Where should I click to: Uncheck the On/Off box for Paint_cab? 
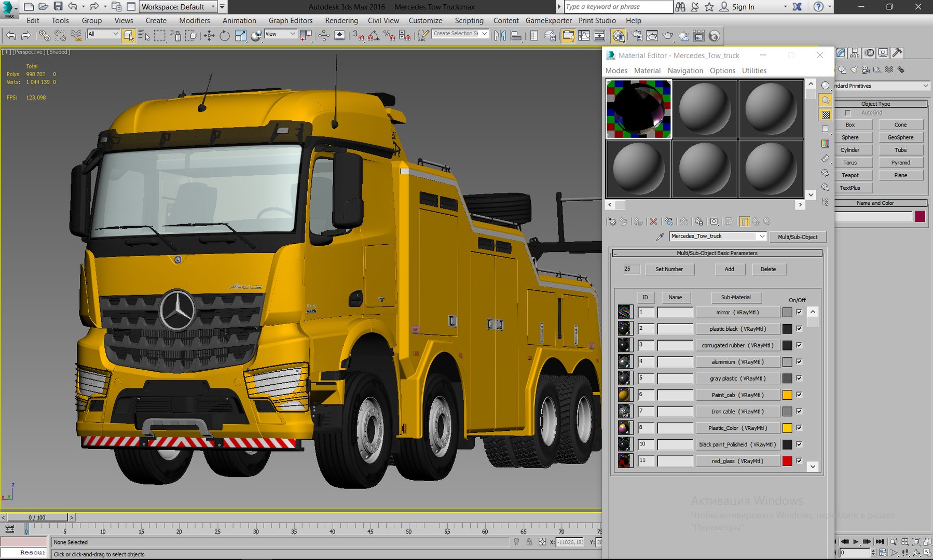point(799,395)
